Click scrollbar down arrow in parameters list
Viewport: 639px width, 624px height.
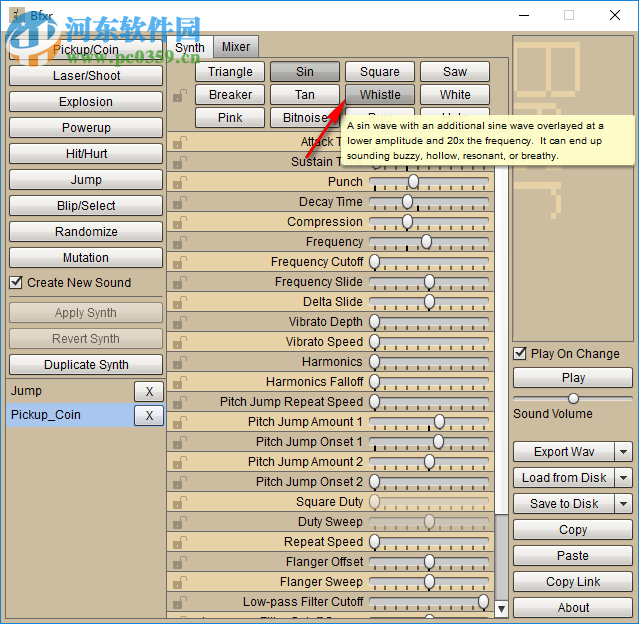point(502,609)
